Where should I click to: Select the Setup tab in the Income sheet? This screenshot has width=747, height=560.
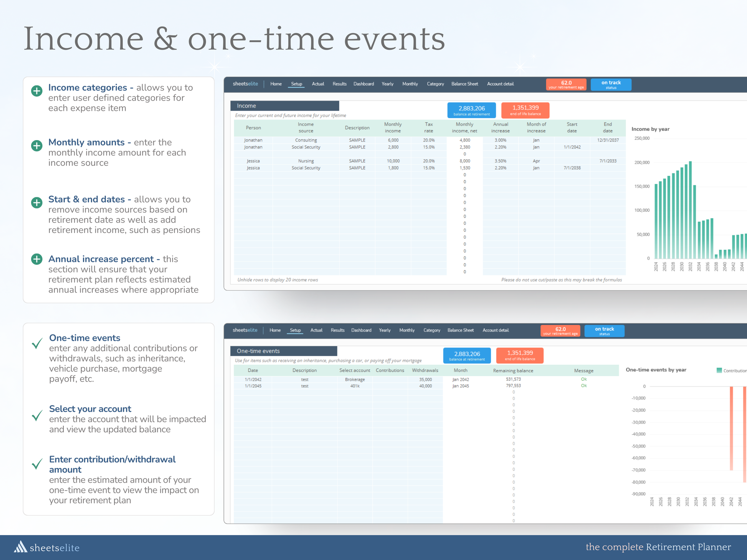point(296,84)
